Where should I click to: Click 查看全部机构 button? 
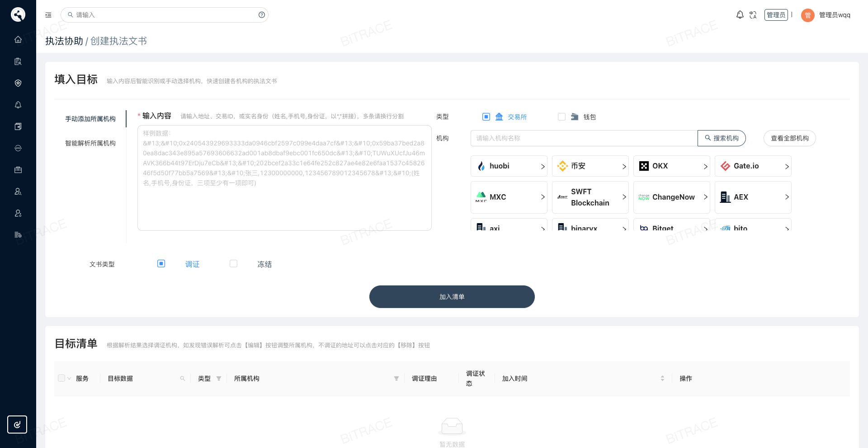[790, 138]
